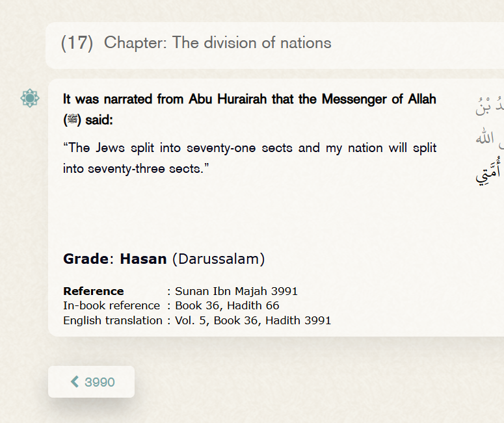This screenshot has height=423, width=504.
Task: Click the "(Darussalam)" grader name
Action: point(219,259)
